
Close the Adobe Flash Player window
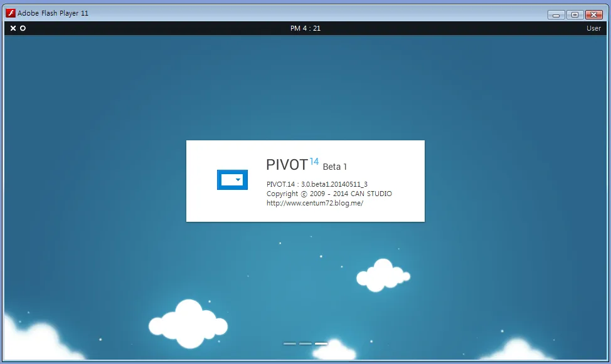pyautogui.click(x=594, y=15)
